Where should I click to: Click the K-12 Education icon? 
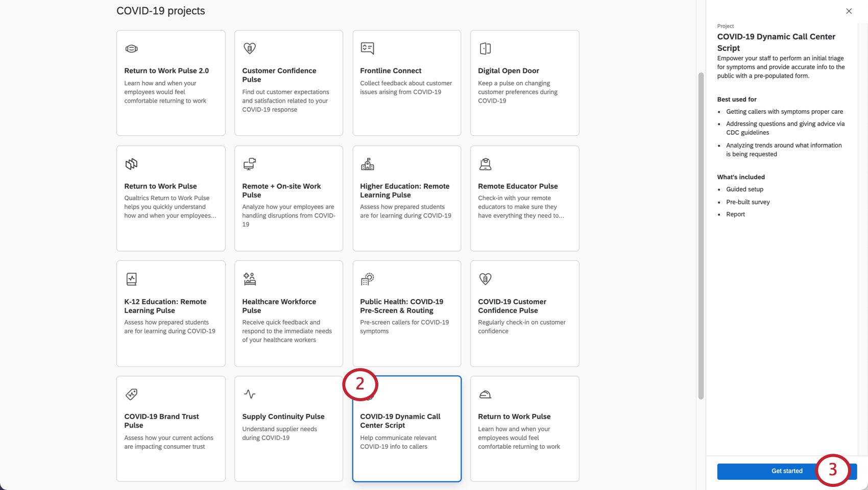coord(131,279)
